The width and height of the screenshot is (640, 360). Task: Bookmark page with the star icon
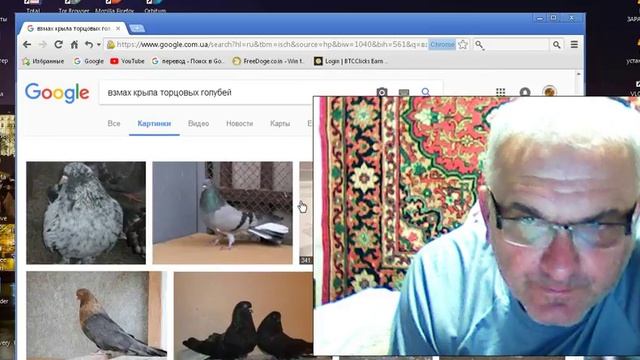tap(463, 44)
